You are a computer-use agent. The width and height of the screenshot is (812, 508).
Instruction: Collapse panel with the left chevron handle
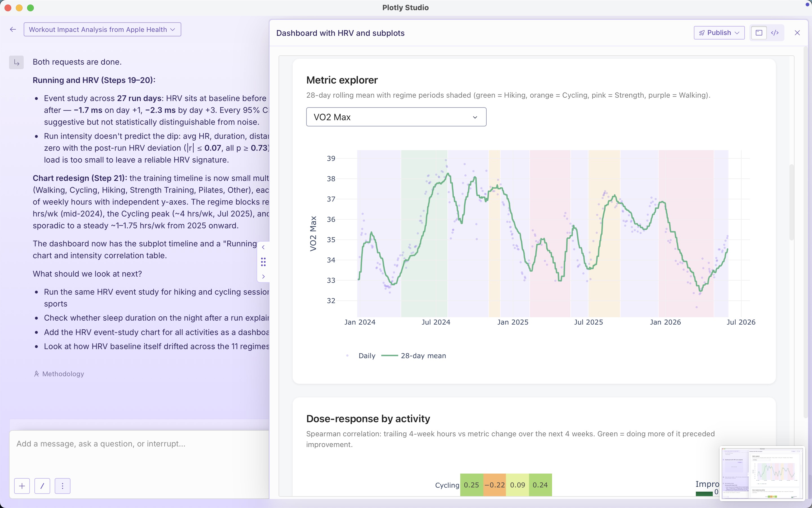click(x=263, y=247)
